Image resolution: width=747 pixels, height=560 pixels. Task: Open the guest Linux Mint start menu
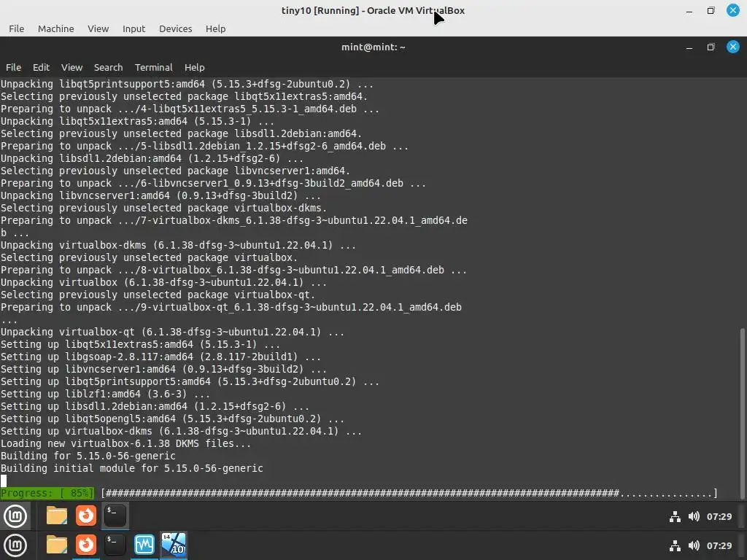15,516
